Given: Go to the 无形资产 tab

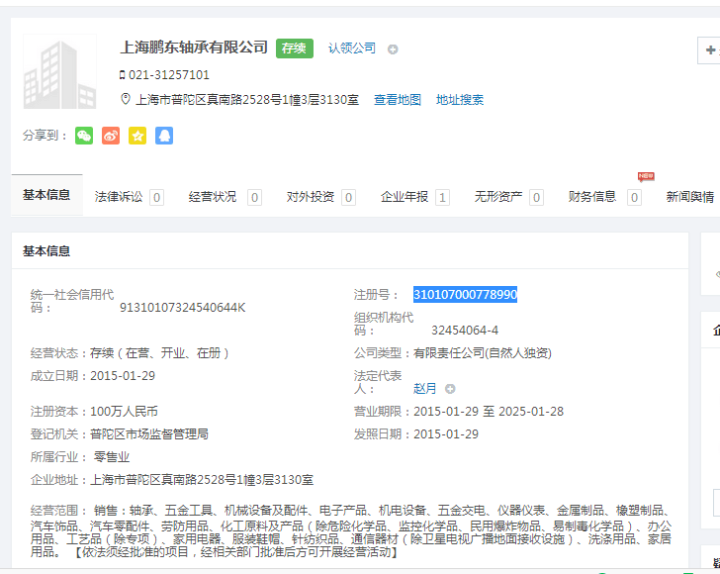Looking at the screenshot, I should pos(498,197).
